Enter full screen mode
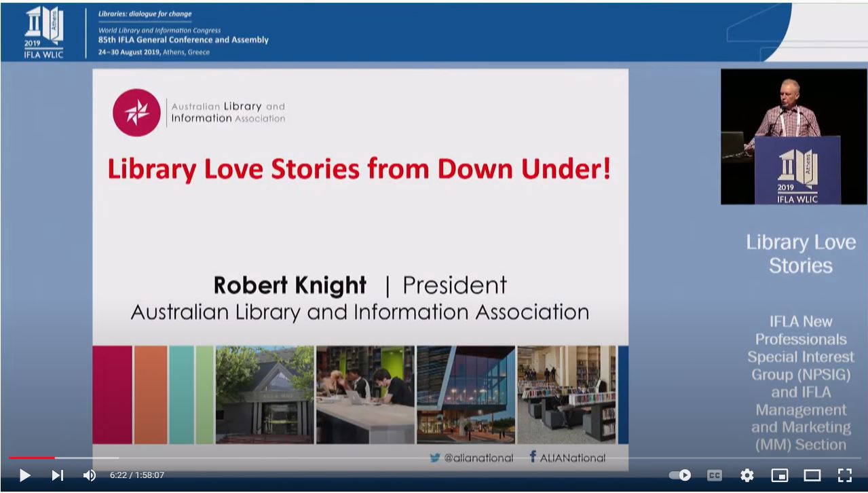Image resolution: width=868 pixels, height=493 pixels. click(844, 475)
